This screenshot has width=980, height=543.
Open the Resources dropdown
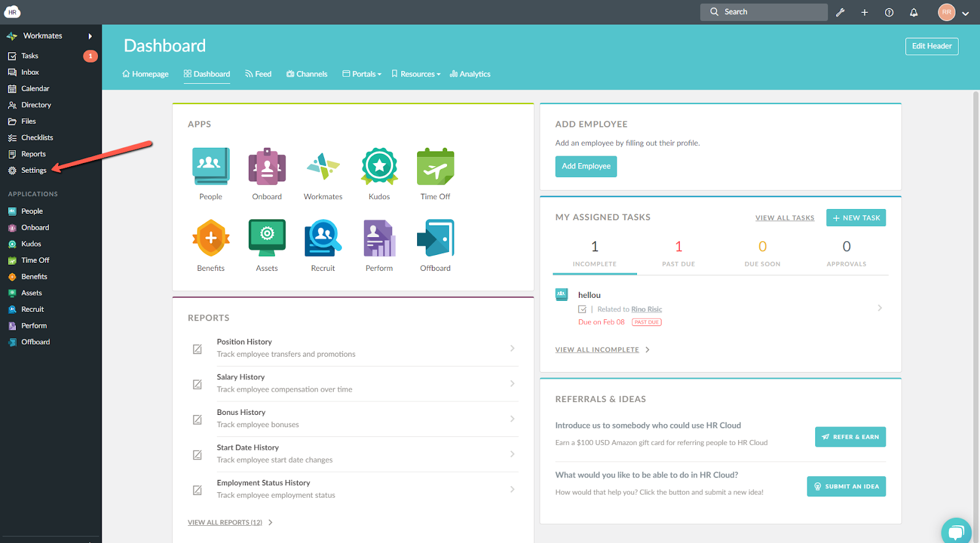tap(416, 74)
